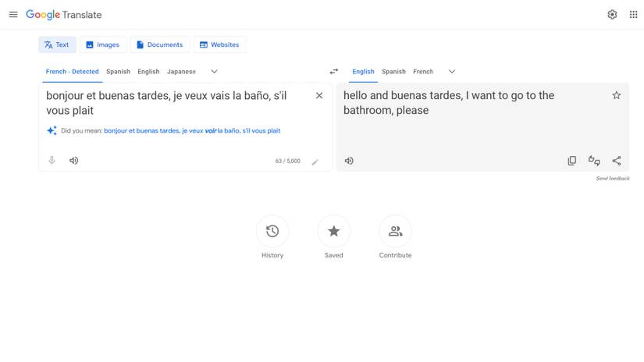Expand the source languages list

pyautogui.click(x=214, y=72)
